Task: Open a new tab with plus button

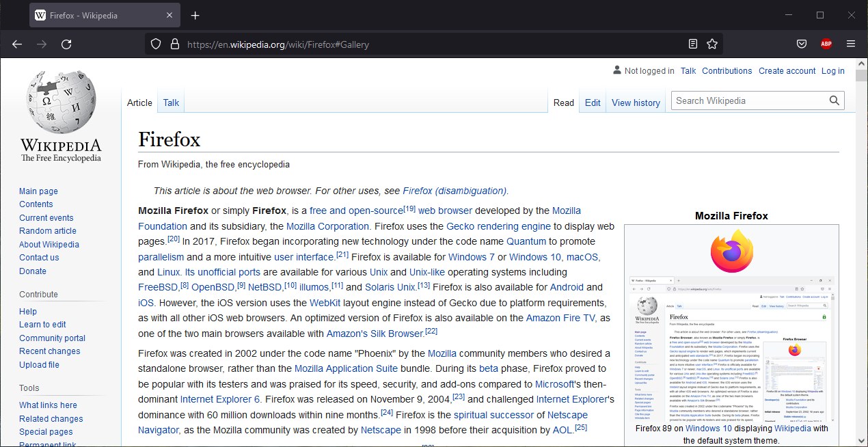Action: pos(195,15)
